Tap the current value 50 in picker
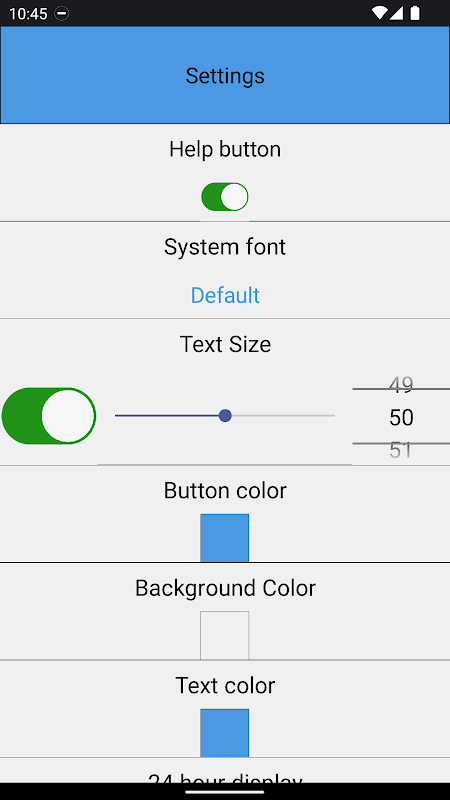This screenshot has height=800, width=450. tap(401, 418)
